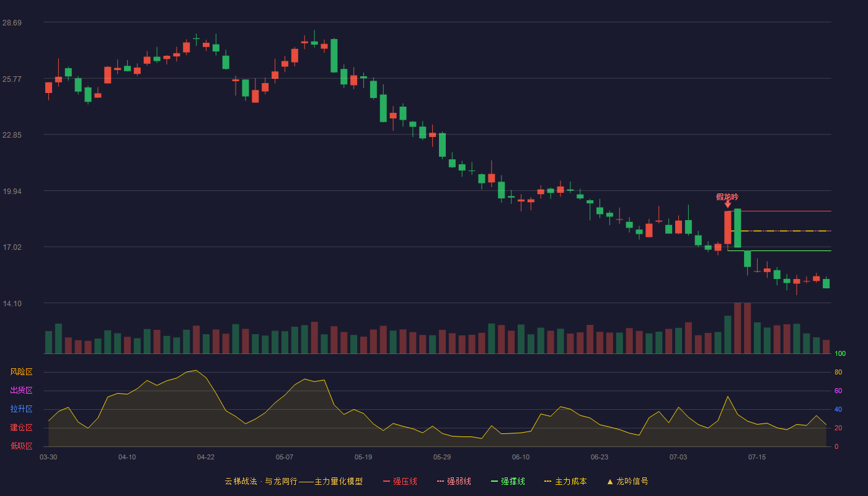This screenshot has width=868, height=496.
Task: Toggle the 主力成本 legend entry
Action: pyautogui.click(x=565, y=481)
